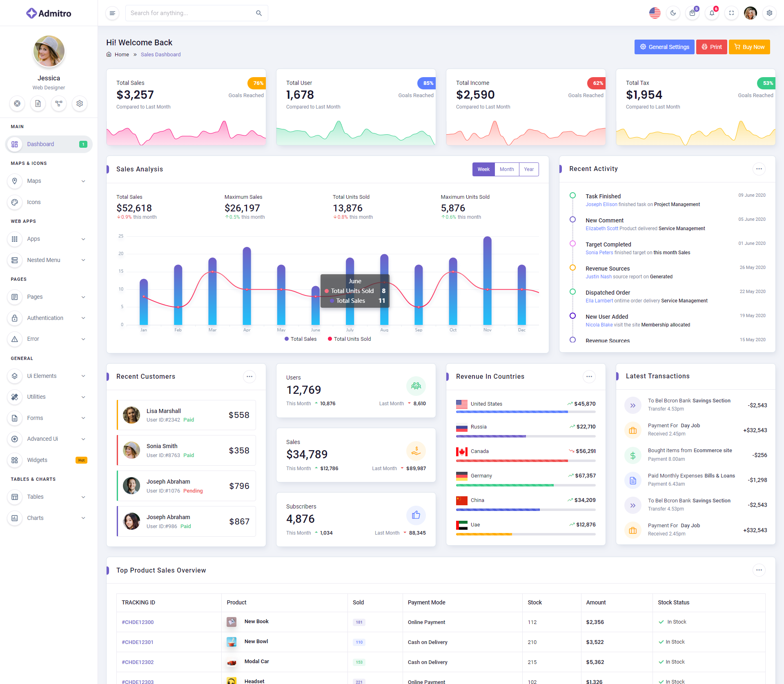Switch Sales Analysis to Month tab

tap(506, 169)
